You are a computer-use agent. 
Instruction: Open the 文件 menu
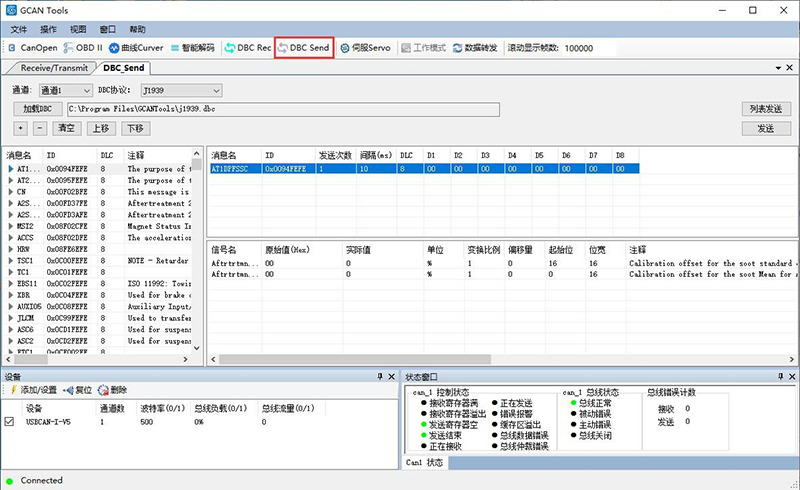18,29
